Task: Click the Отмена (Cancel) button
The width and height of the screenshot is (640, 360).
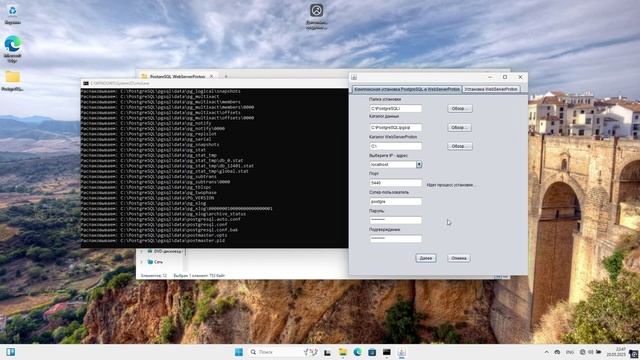Action: tap(459, 258)
